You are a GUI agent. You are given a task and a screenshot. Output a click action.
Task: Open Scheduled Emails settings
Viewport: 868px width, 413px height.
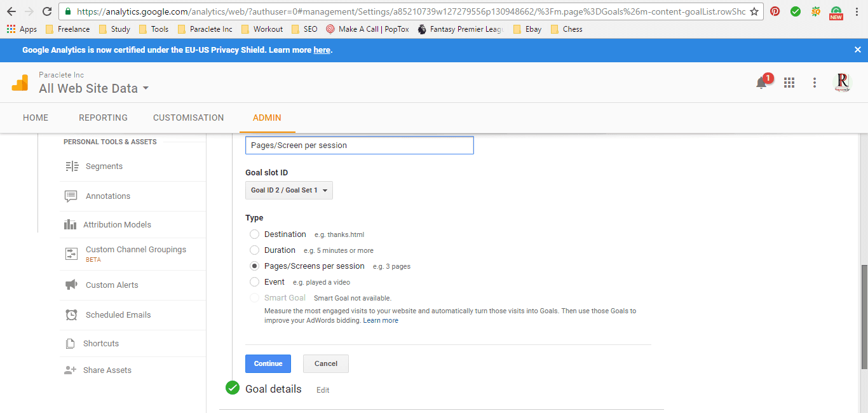click(118, 315)
